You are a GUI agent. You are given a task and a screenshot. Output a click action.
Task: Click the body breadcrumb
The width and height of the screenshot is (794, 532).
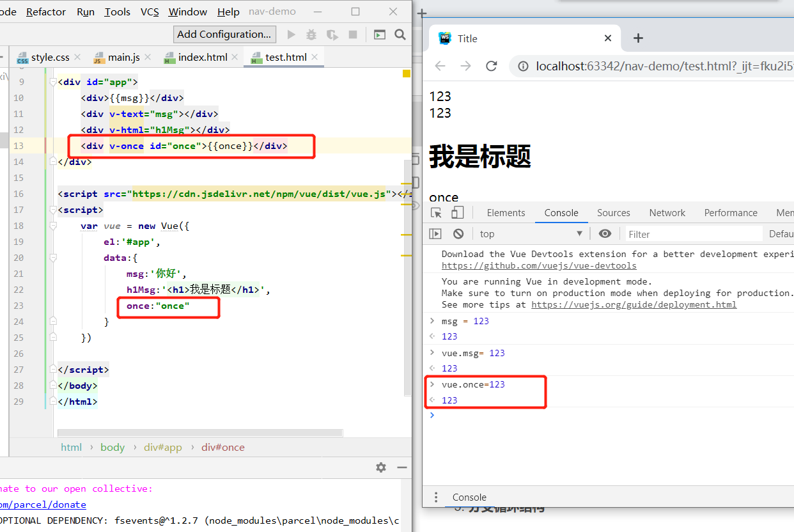click(113, 448)
